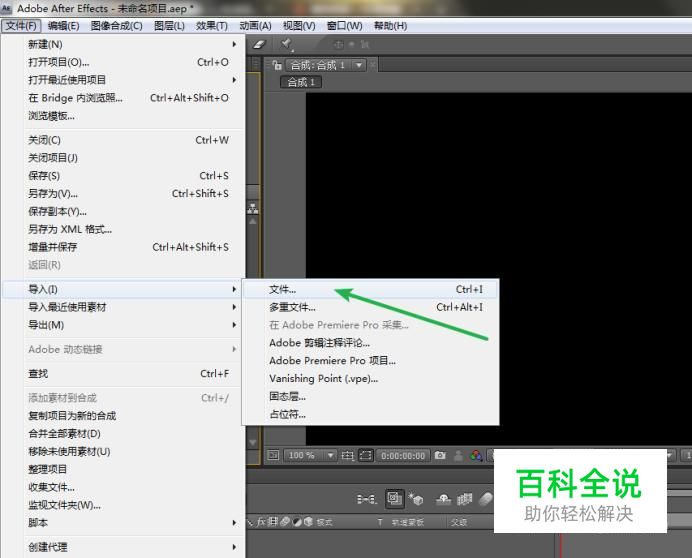The width and height of the screenshot is (692, 558).
Task: Toggle the Draft 3D icon in timeline
Action: [x=416, y=499]
